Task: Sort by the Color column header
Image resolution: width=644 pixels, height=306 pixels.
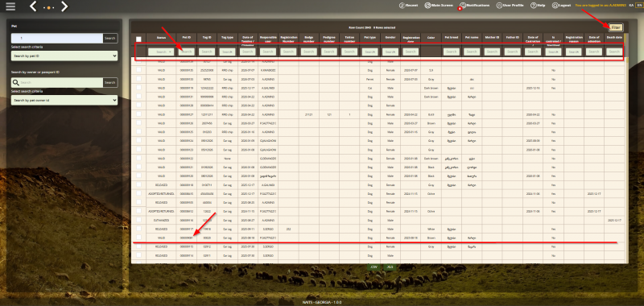Action: [431, 37]
